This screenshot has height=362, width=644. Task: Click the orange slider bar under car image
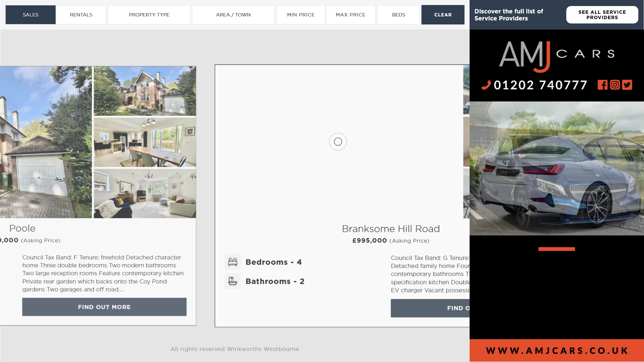tap(556, 249)
